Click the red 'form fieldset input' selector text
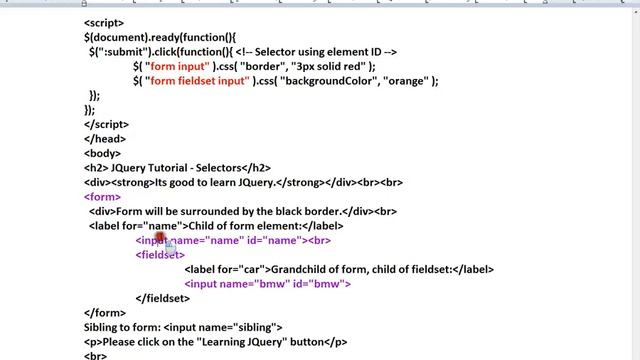Image resolution: width=640 pixels, height=360 pixels. 200,81
